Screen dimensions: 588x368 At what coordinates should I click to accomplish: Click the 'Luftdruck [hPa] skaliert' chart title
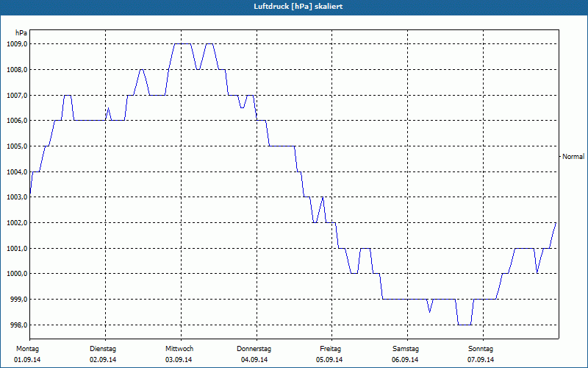298,7
